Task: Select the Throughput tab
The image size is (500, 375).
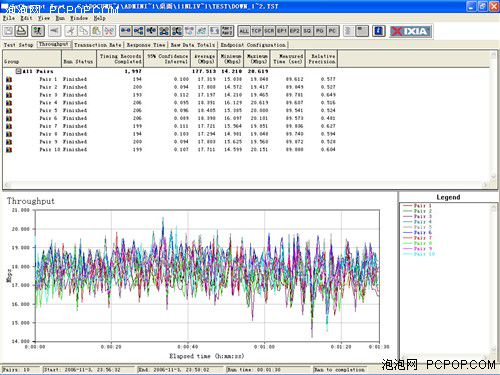Action: 54,44
